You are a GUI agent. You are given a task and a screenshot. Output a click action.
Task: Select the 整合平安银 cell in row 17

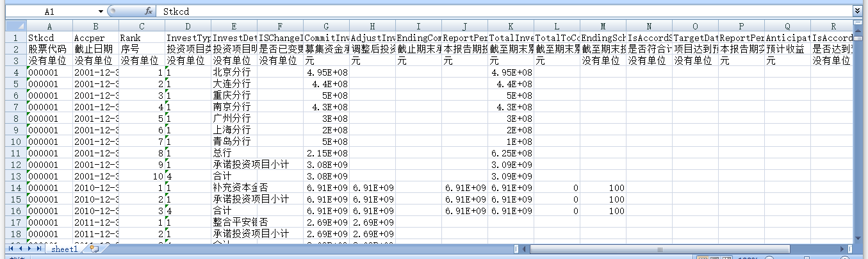(x=234, y=222)
